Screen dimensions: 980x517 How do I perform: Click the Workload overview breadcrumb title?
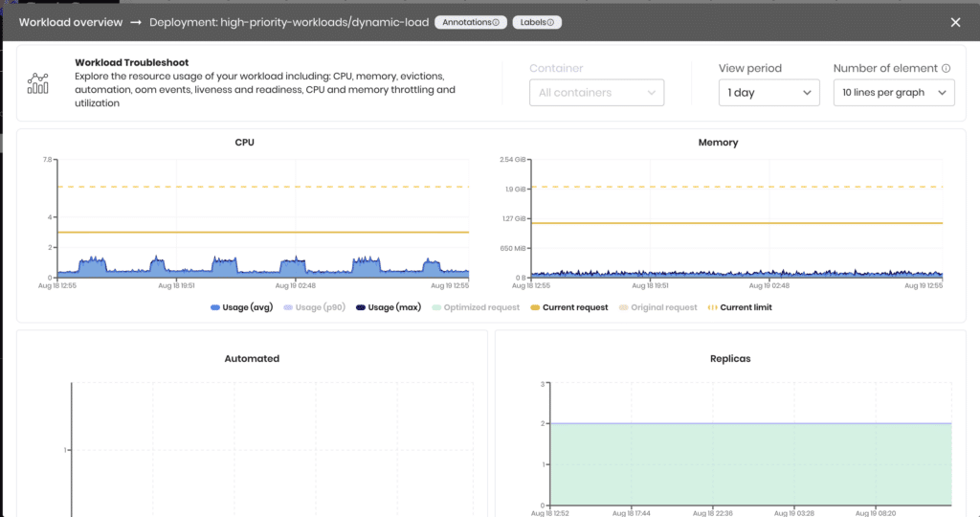point(71,22)
